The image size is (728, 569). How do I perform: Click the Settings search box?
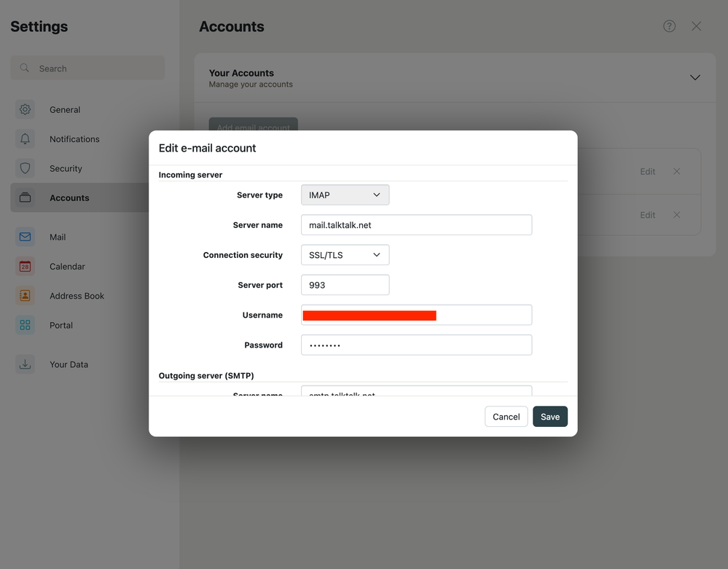pos(87,68)
